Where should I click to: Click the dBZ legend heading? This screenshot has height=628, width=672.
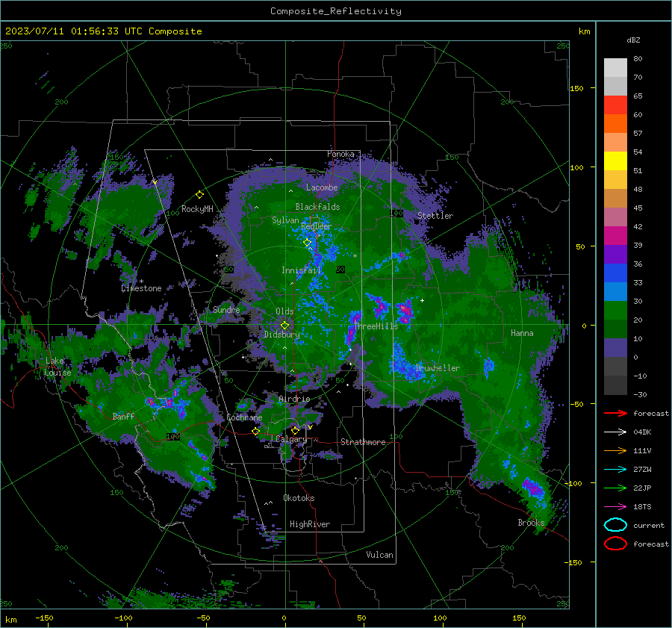pyautogui.click(x=633, y=40)
